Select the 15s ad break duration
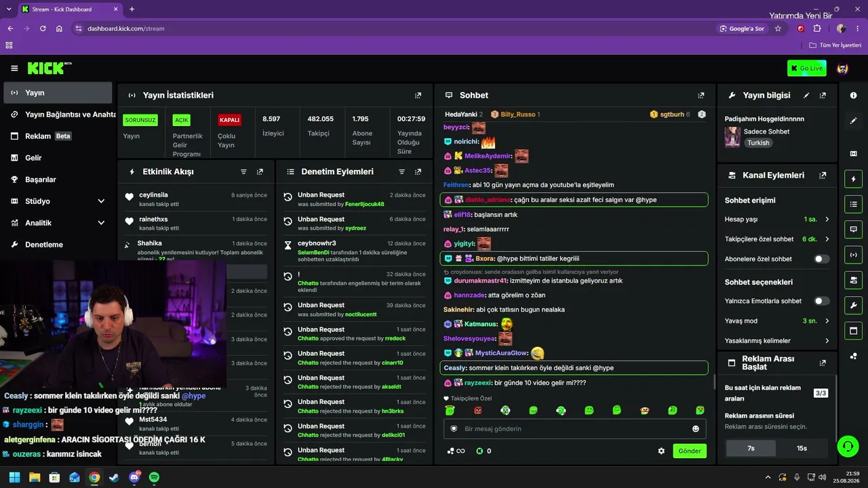 (802, 448)
